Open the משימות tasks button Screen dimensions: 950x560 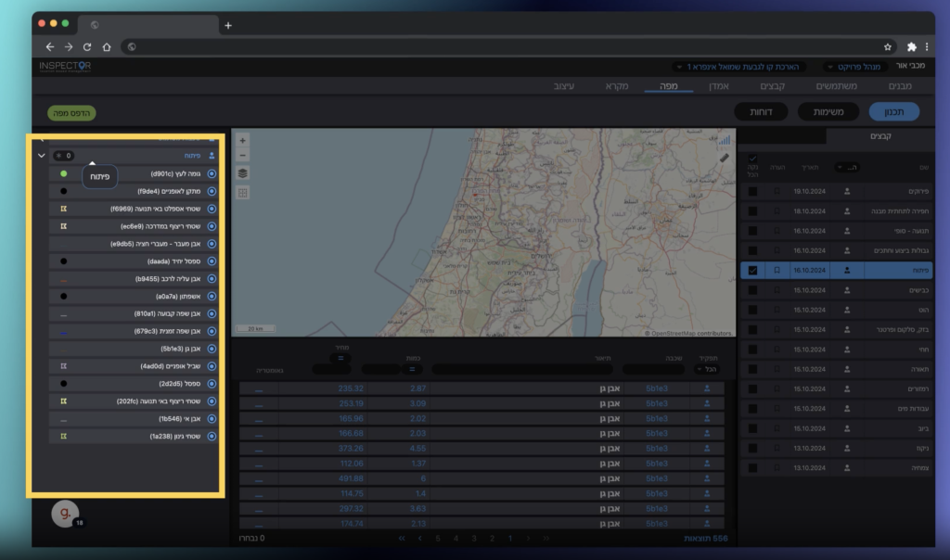point(828,112)
